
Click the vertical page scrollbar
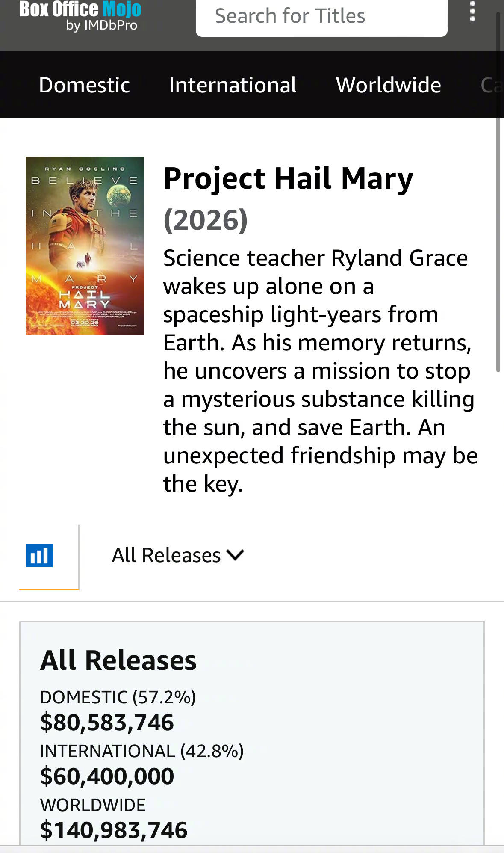pyautogui.click(x=498, y=193)
